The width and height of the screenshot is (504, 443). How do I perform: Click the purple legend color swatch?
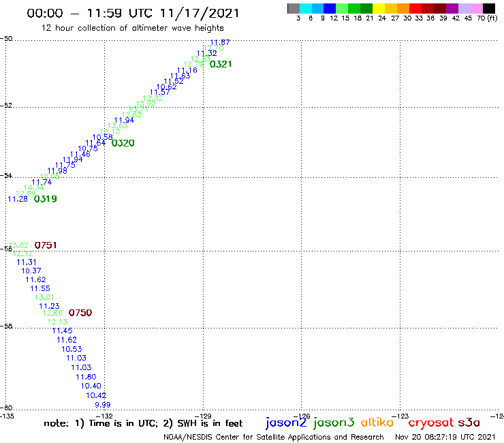(x=452, y=8)
